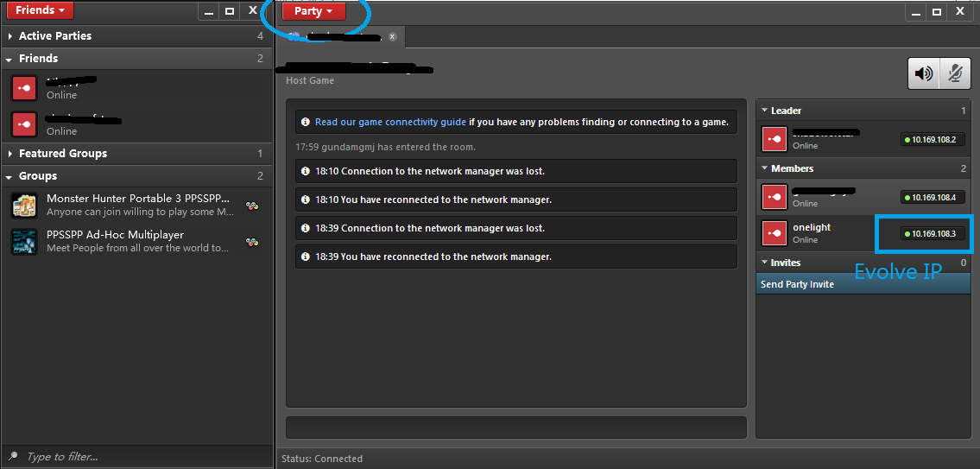Toggle the speaker sound button
980x469 pixels.
[923, 74]
